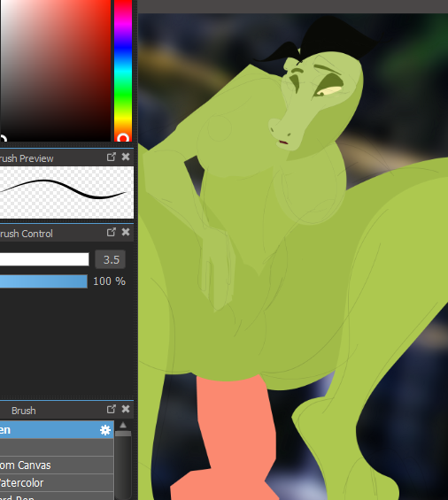
Task: Click the brush list scroll-up arrow
Action: point(123,425)
